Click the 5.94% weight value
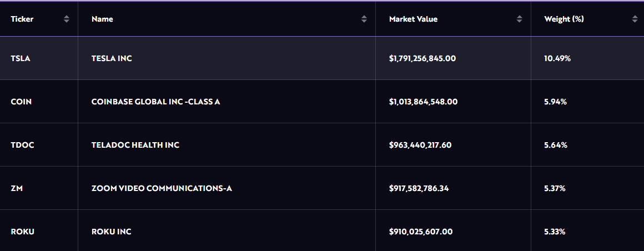644x251 pixels. point(555,102)
